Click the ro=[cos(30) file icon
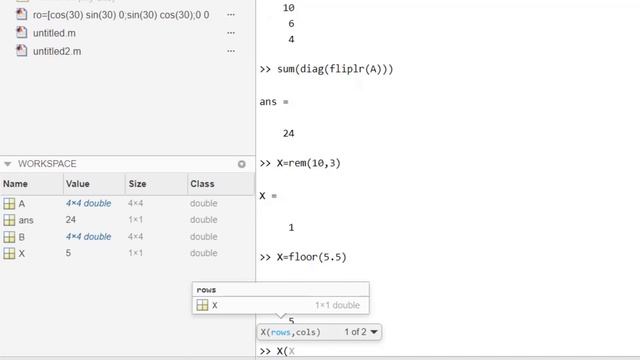Image resolution: width=640 pixels, height=360 pixels. click(22, 14)
